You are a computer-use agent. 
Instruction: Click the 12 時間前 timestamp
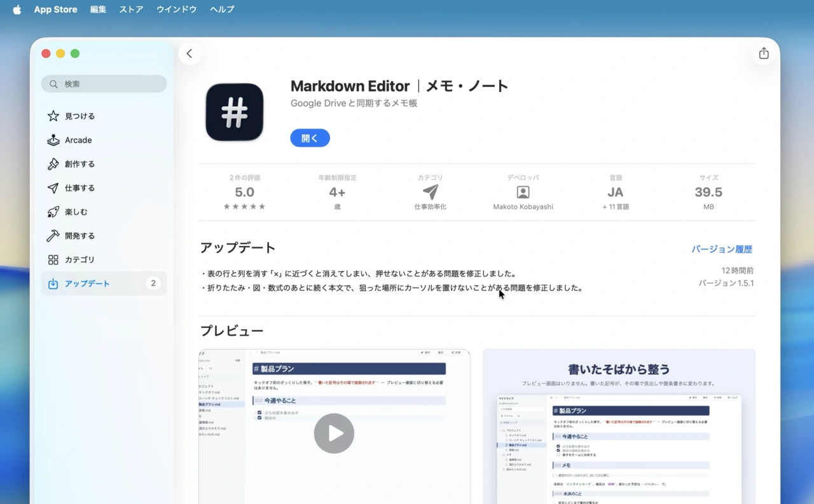coord(738,271)
